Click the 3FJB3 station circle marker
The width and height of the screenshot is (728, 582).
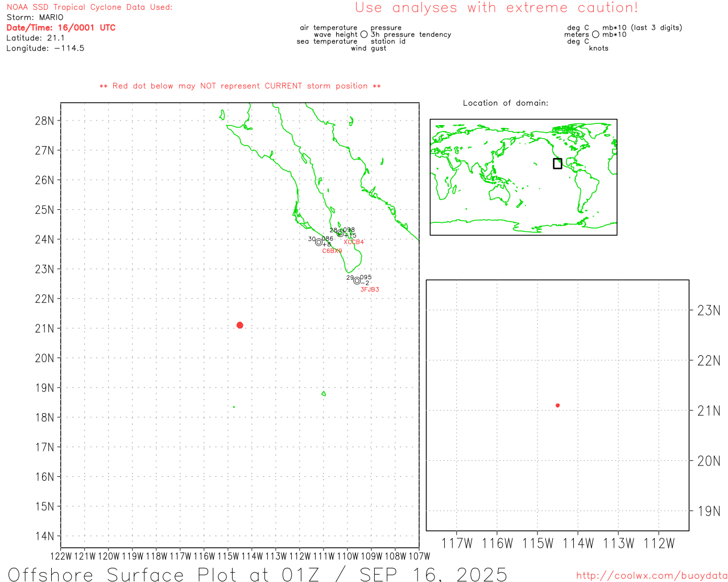coord(357,281)
